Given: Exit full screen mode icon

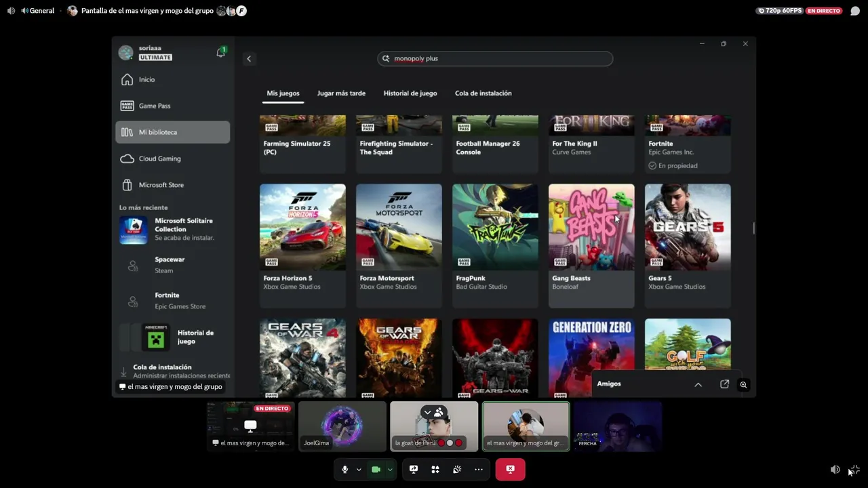Looking at the screenshot, I should [x=854, y=470].
